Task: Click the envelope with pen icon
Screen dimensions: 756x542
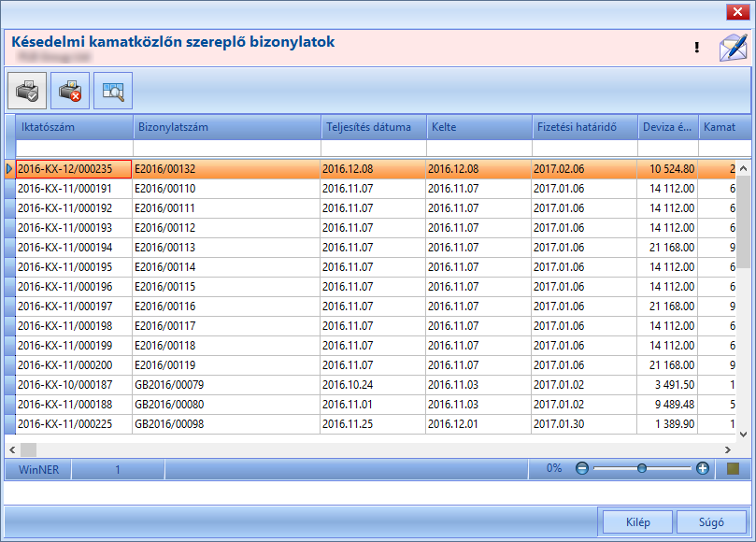Action: click(x=733, y=48)
